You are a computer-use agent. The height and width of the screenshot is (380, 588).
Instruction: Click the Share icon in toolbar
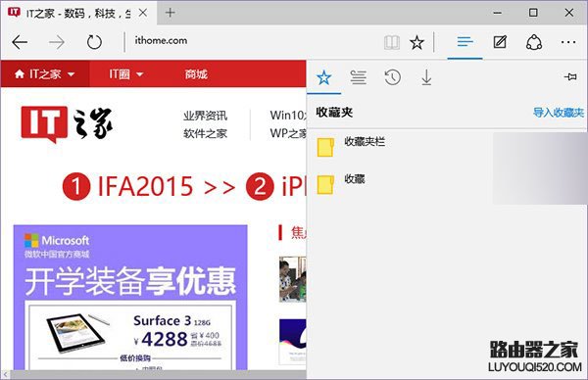coord(534,42)
